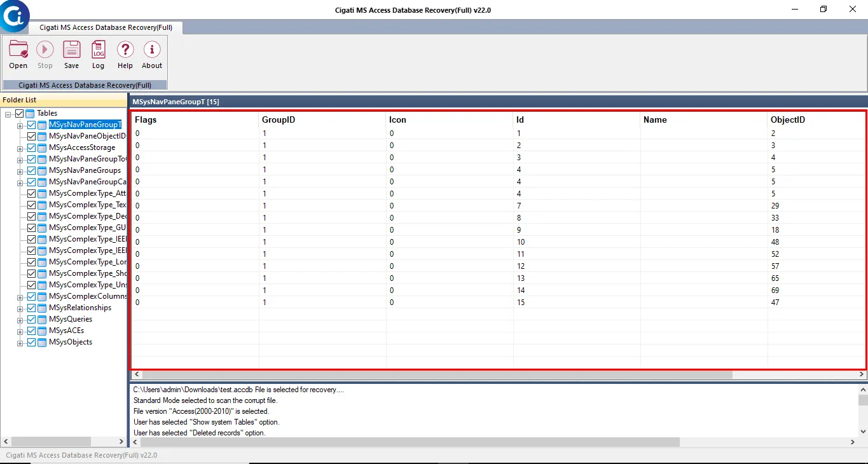Click the log line about Standard Mode

[x=205, y=400]
